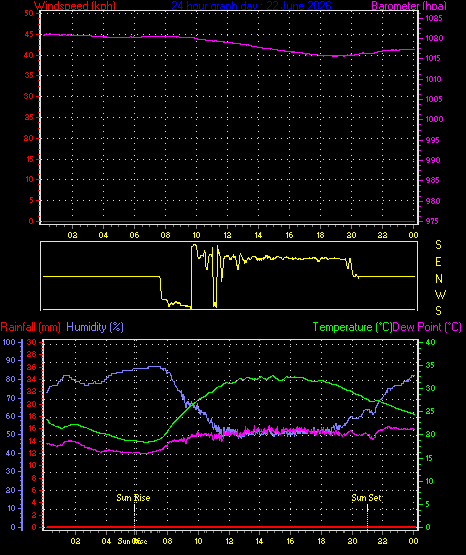Screen dimensions: 466x555
Task: Click the Humidity (%) legend label
Action: tap(95, 327)
